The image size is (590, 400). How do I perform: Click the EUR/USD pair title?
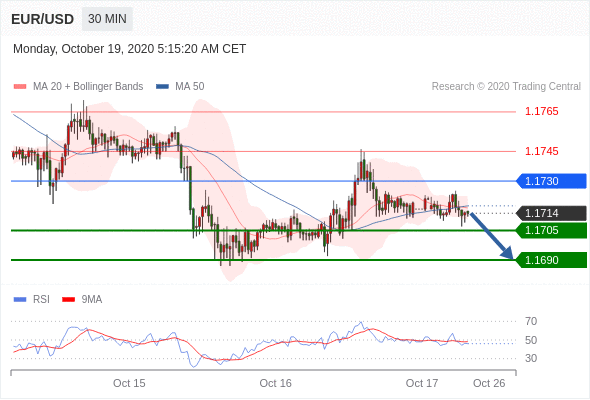click(43, 19)
